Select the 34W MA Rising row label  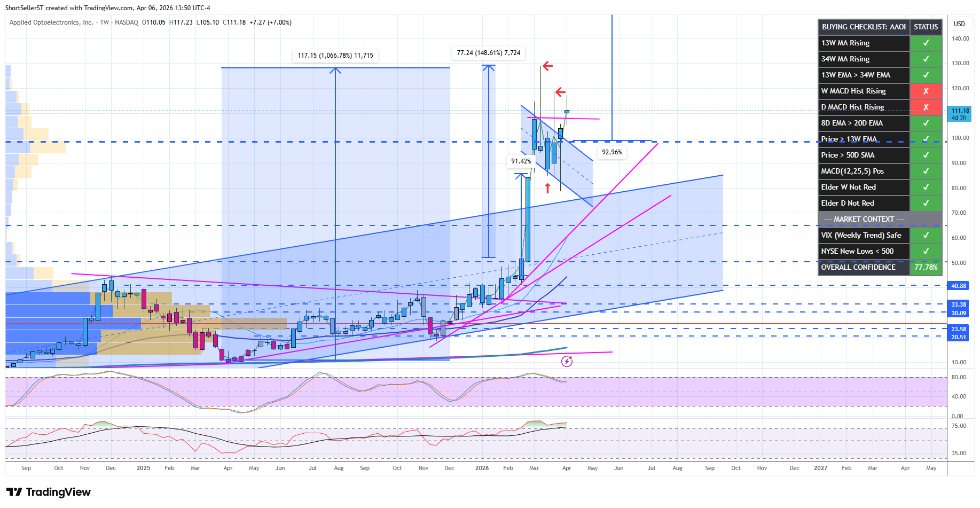(845, 59)
